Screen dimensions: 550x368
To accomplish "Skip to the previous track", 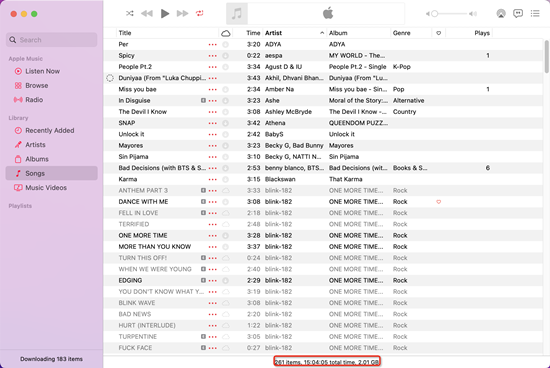I will [x=147, y=13].
